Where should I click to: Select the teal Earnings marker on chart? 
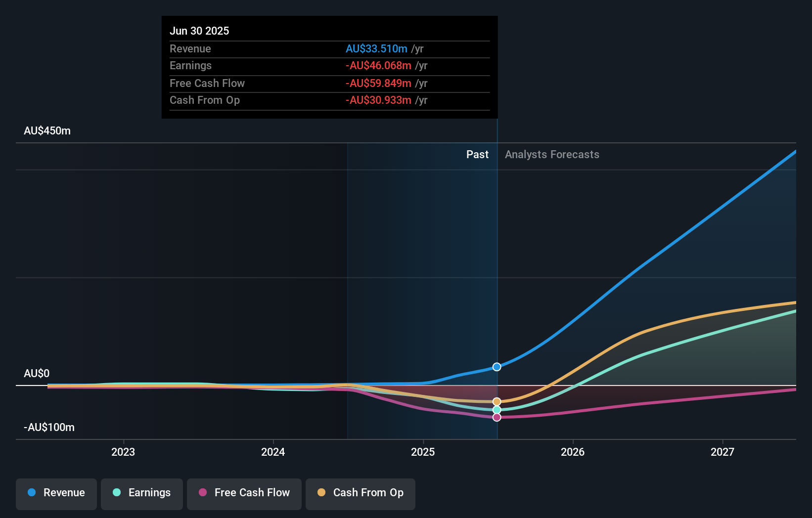496,409
